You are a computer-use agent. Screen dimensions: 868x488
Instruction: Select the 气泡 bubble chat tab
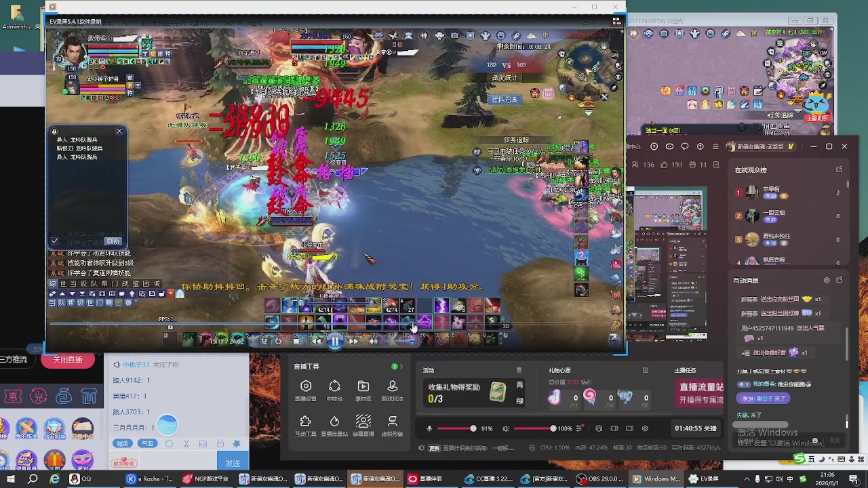[x=146, y=443]
